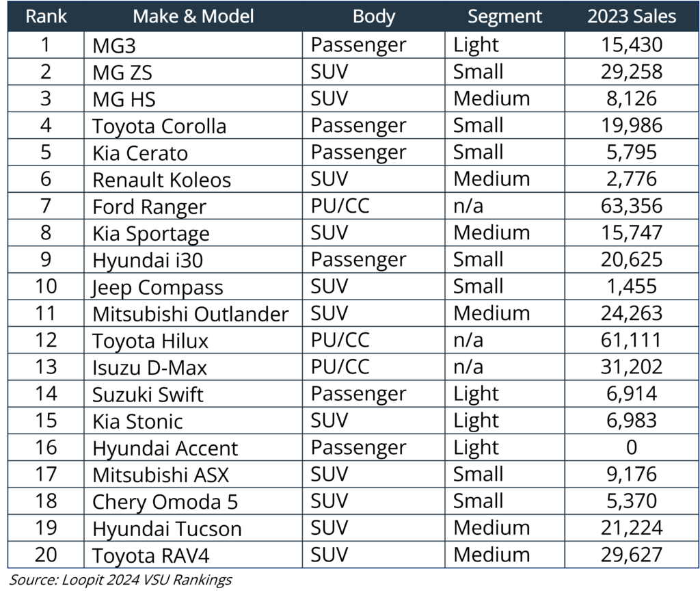This screenshot has width=700, height=597.
Task: Click the first row's 2023 Sales cell
Action: point(632,45)
